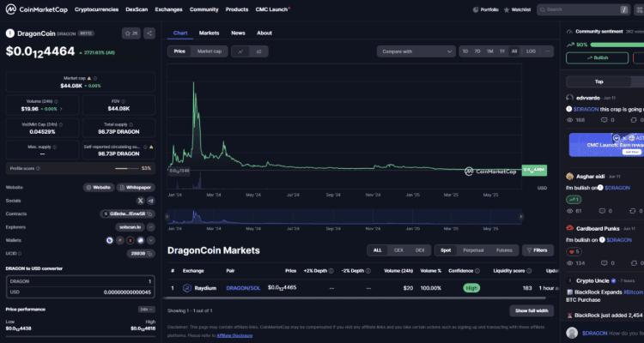Open Products navigation menu

[x=237, y=9]
